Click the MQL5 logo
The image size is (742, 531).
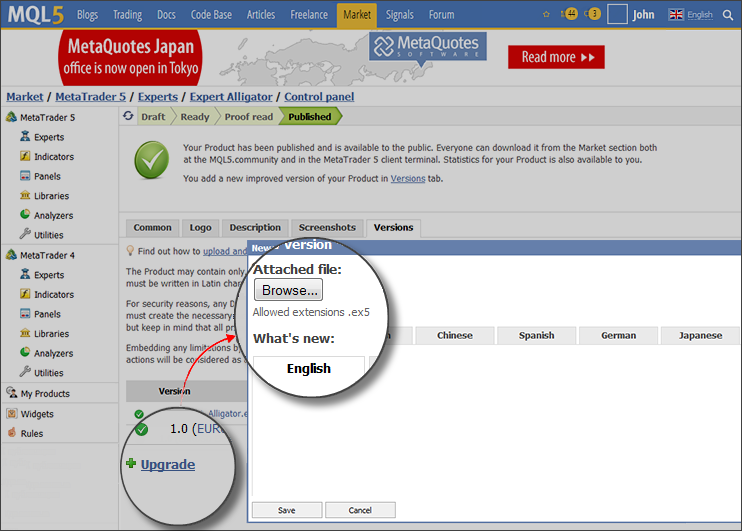click(35, 15)
